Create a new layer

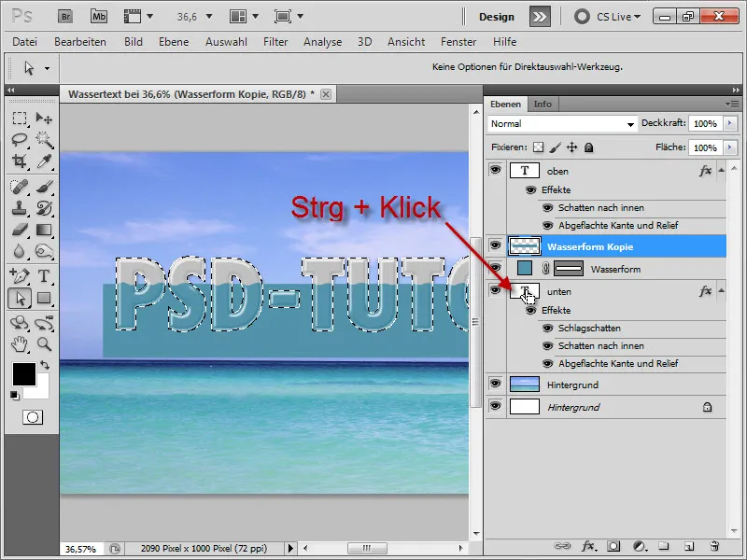pos(688,546)
